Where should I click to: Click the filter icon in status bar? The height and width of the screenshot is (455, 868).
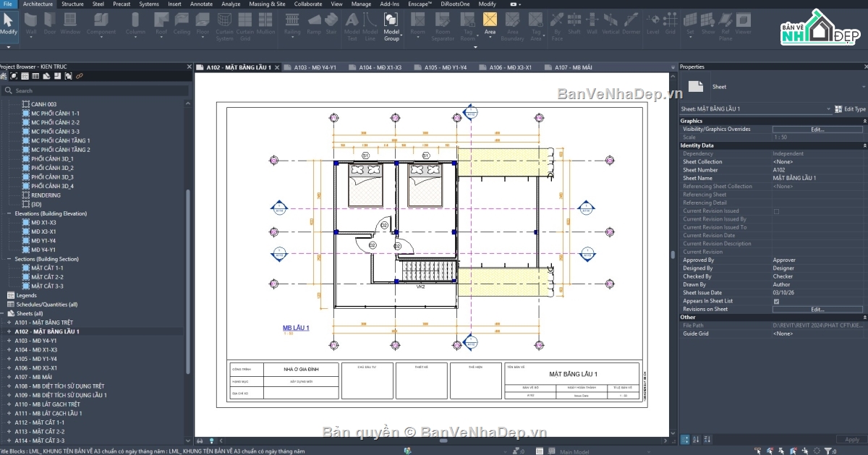[x=827, y=451]
